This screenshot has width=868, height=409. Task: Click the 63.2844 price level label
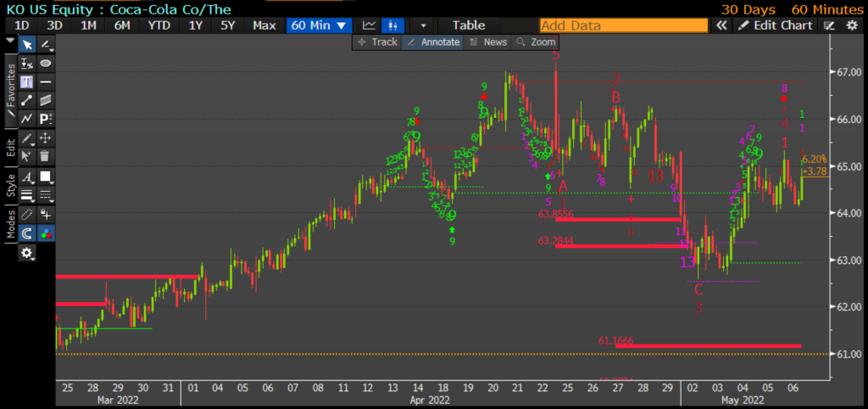(556, 240)
